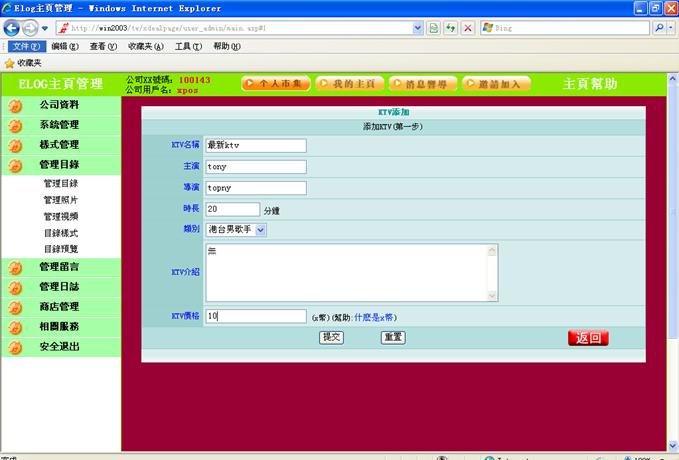
Task: Click the 個人市集 orange navigation button
Action: coord(276,84)
